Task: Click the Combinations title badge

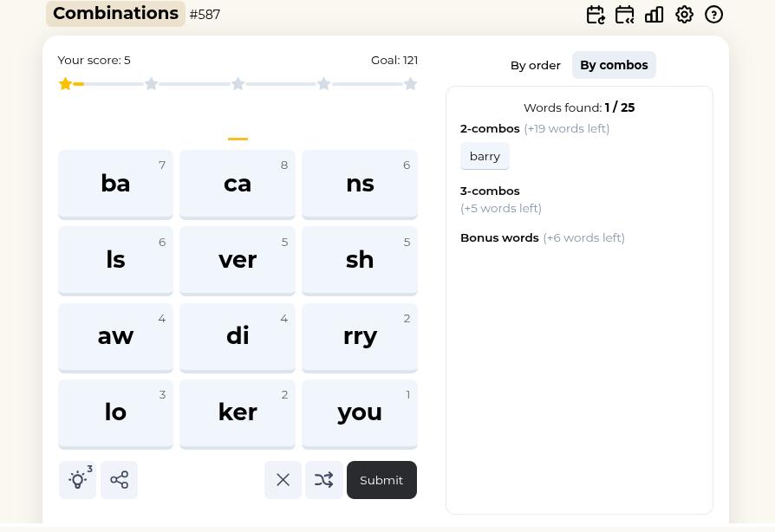Action: point(115,14)
